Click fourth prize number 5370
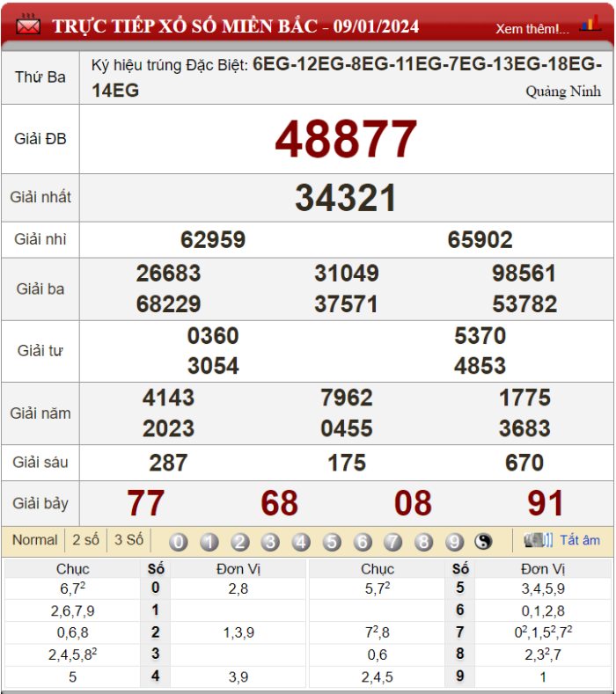The height and width of the screenshot is (694, 616). pyautogui.click(x=480, y=335)
